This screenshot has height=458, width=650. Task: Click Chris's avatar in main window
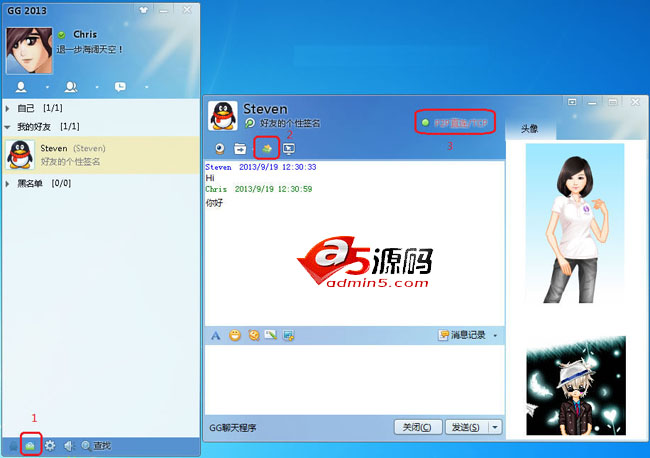coord(29,51)
